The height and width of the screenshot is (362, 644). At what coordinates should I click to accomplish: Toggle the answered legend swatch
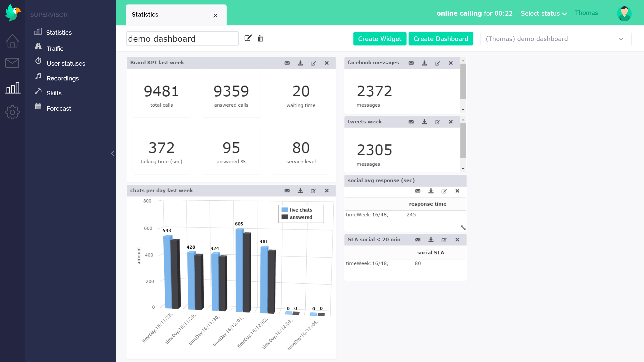coord(285,217)
